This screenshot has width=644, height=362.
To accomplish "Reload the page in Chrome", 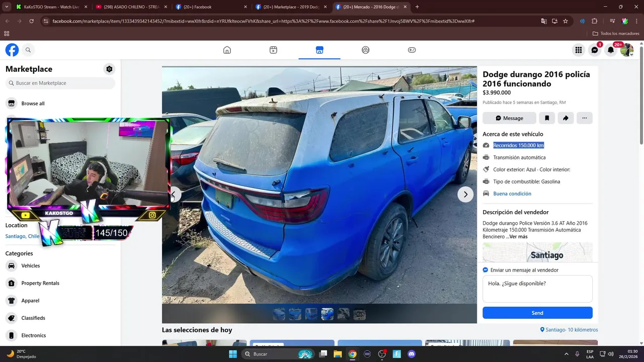I will coord(31,21).
